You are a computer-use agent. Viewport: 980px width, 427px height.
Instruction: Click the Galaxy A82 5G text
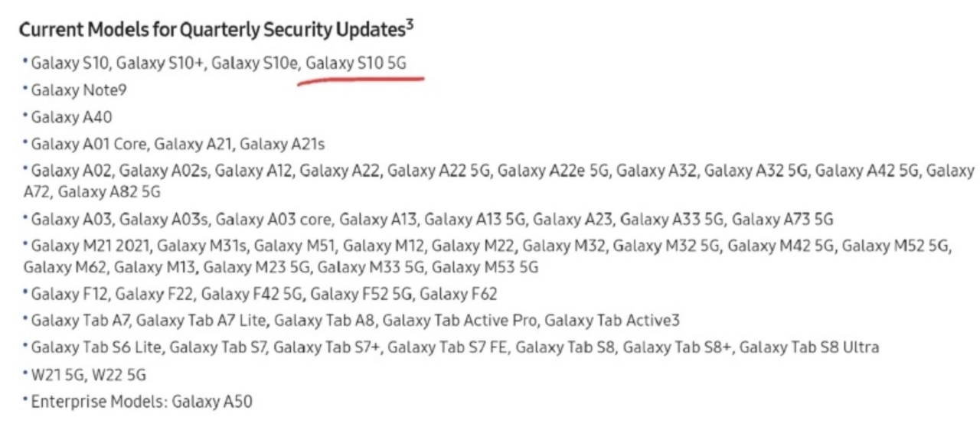point(109,191)
